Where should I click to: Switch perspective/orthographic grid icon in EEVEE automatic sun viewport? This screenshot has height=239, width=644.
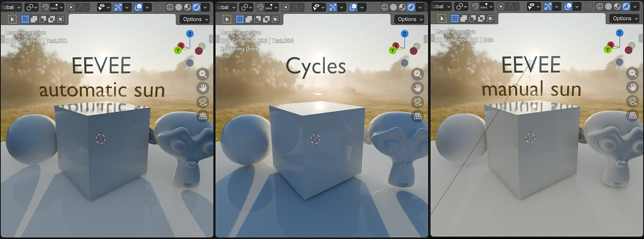[203, 116]
